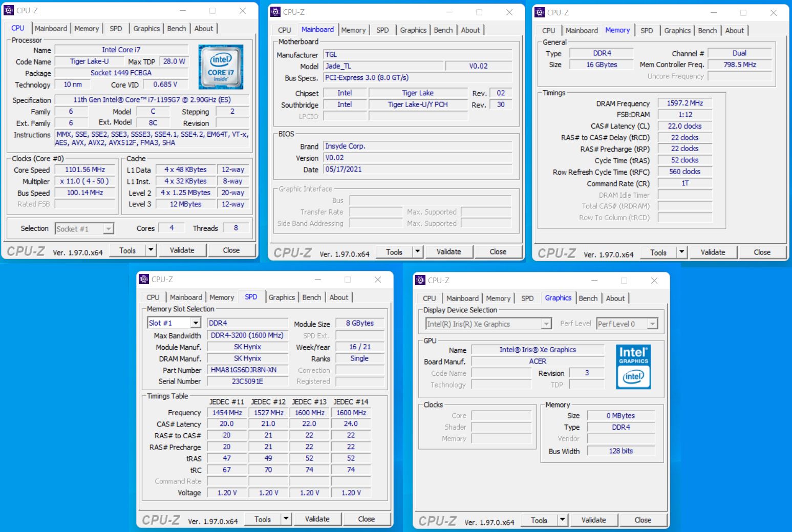Click the Channel # Dual value
The image size is (792, 532).
pos(739,53)
